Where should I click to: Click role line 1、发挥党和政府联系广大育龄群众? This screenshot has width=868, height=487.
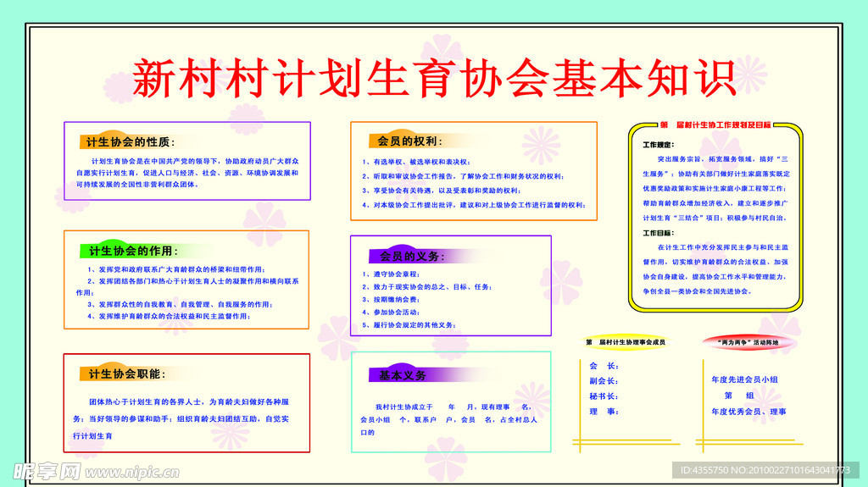coord(176,269)
